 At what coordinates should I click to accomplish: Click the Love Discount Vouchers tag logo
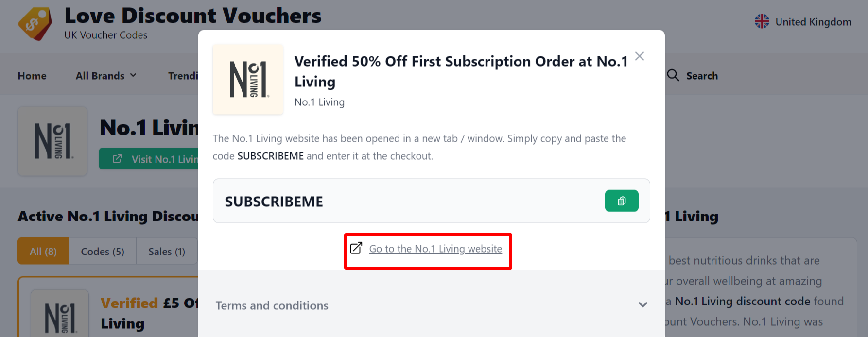[35, 24]
